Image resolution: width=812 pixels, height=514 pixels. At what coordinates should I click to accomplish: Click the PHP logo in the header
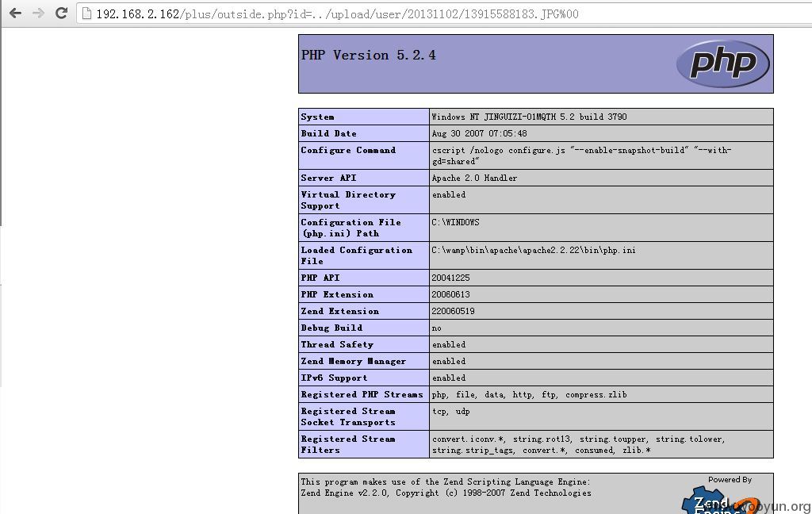click(x=723, y=63)
